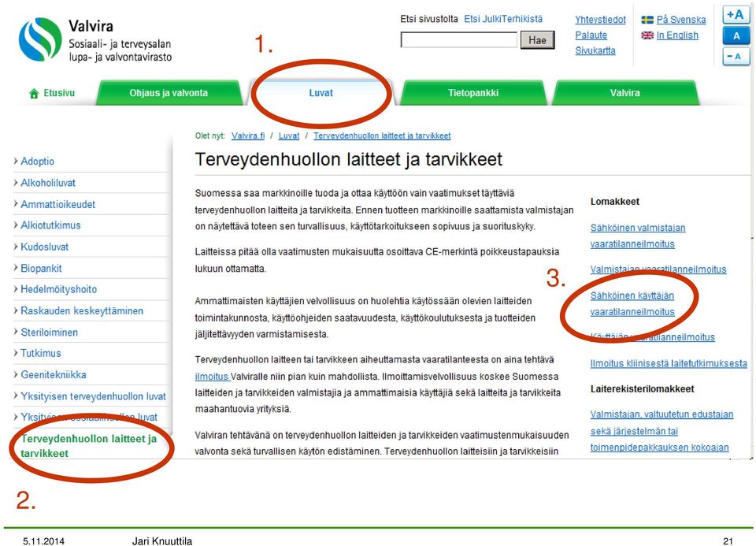Open Yksityisen terveydenhuollon luvat menu item
This screenshot has width=756, height=546.
(93, 396)
